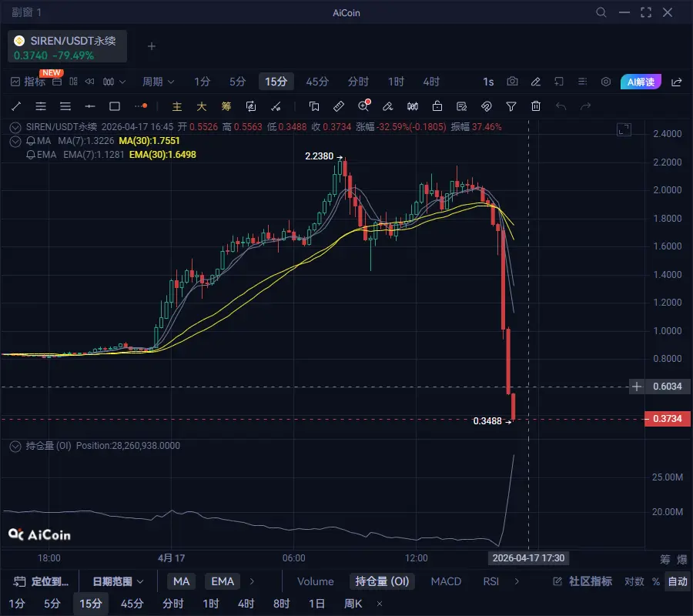Toggle the 对数 logarithmic scale
Screen dimensions: 693x616
pyautogui.click(x=634, y=581)
